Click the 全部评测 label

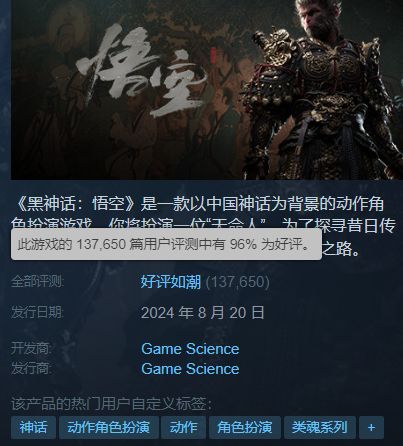point(37,282)
